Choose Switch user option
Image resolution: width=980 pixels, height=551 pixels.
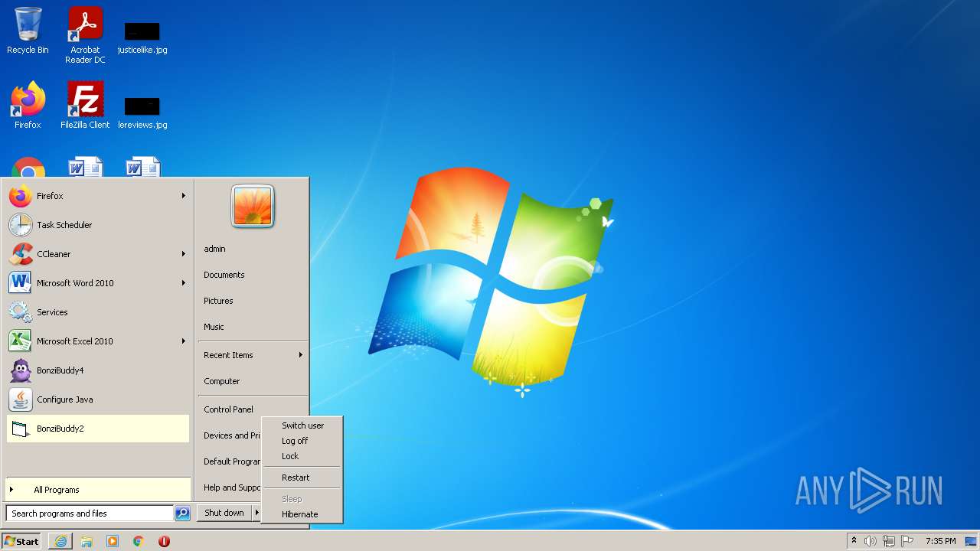pos(302,425)
